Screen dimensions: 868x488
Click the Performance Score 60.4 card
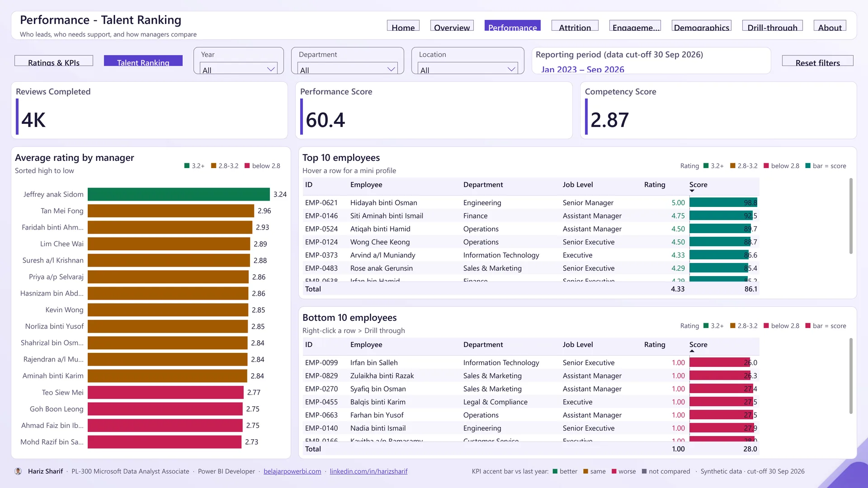tap(434, 110)
